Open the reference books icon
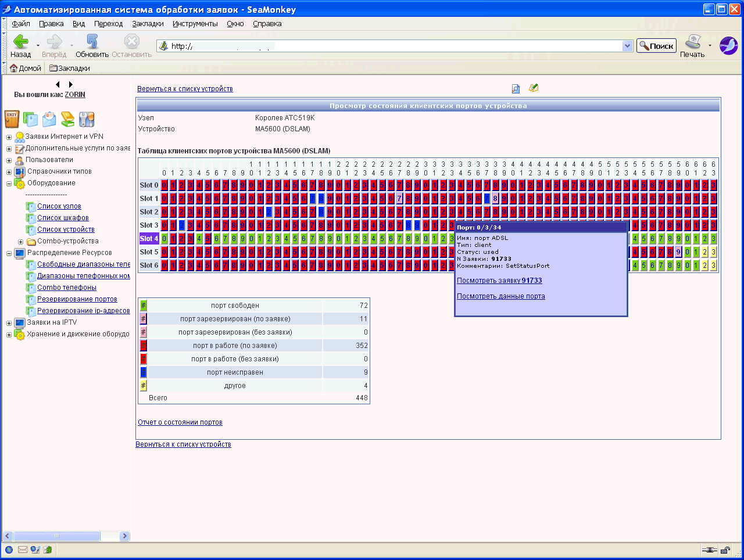Image resolution: width=744 pixels, height=560 pixels. tap(69, 119)
